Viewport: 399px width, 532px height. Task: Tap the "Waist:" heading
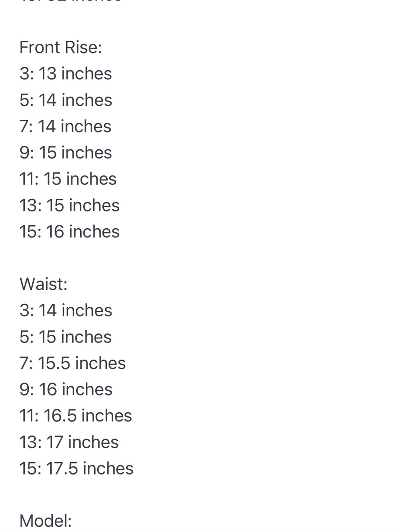43,285
